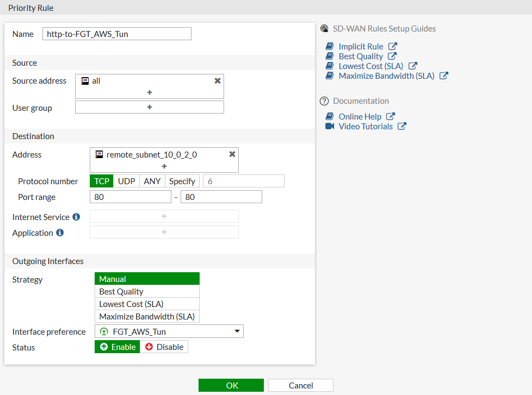Remove the "all" source address entry
Image resolution: width=532 pixels, height=395 pixels.
(x=216, y=80)
